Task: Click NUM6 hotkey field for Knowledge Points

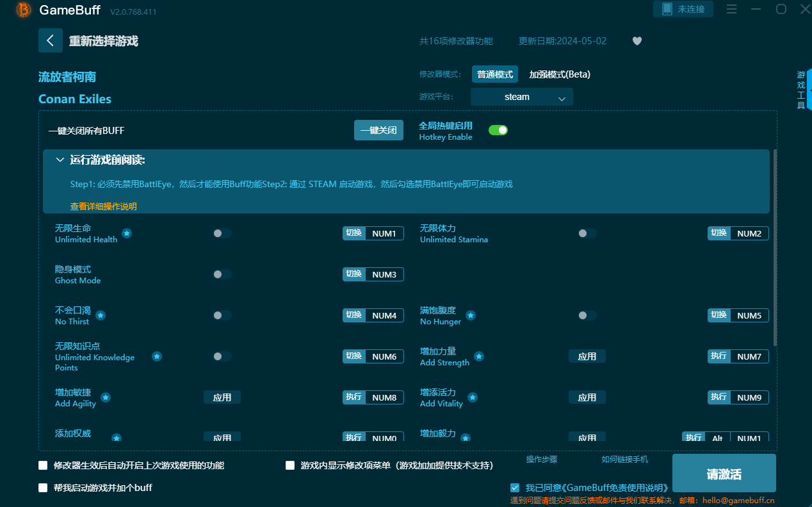Action: pos(384,356)
